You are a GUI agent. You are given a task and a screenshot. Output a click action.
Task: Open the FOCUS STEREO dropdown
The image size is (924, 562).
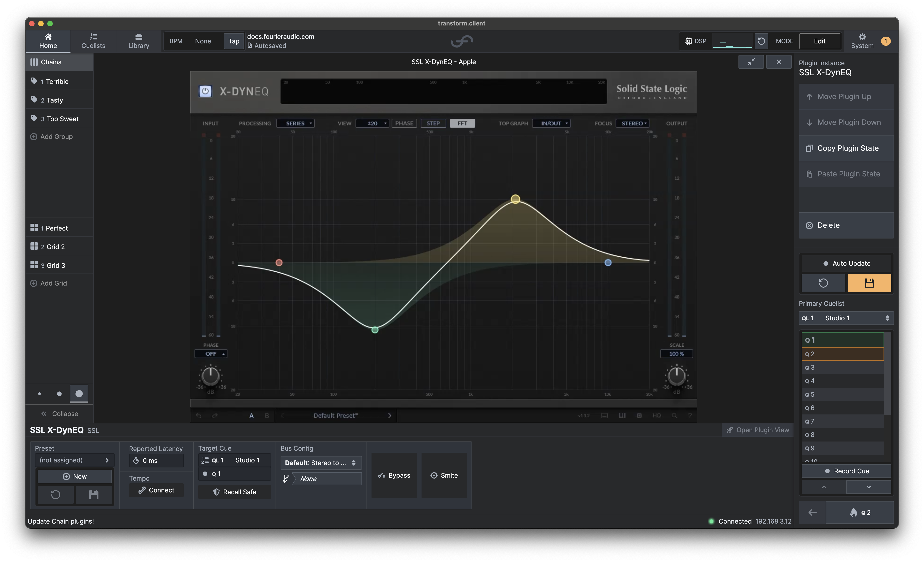point(632,123)
